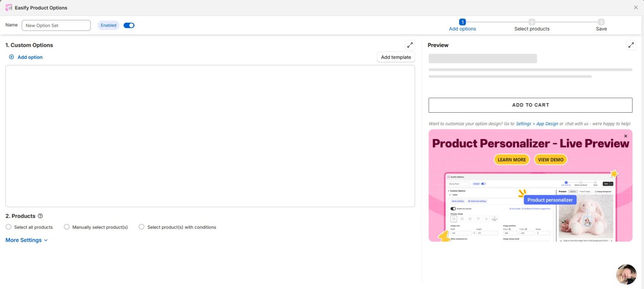Image resolution: width=644 pixels, height=289 pixels.
Task: Dismiss the Product Personalizer banner
Action: (625, 136)
